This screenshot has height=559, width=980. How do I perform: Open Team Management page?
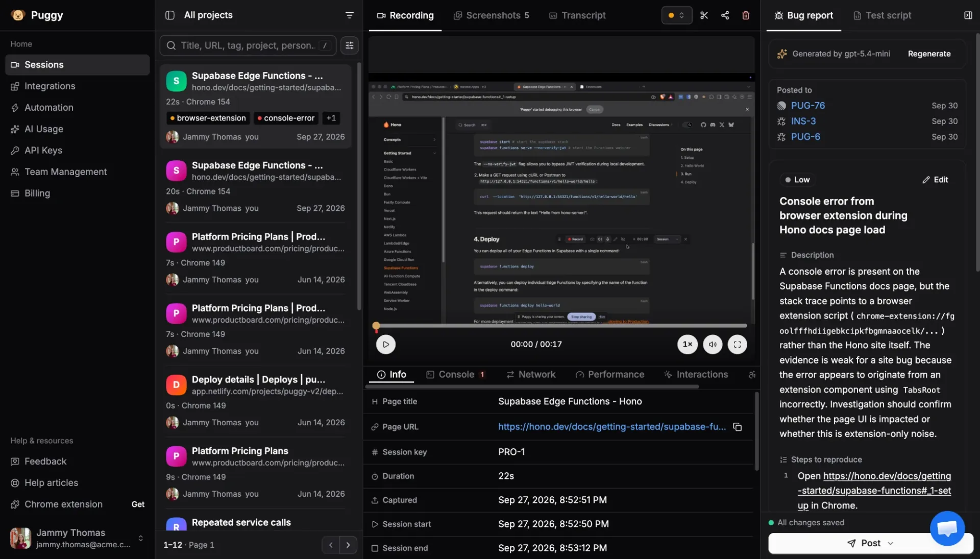(x=78, y=172)
